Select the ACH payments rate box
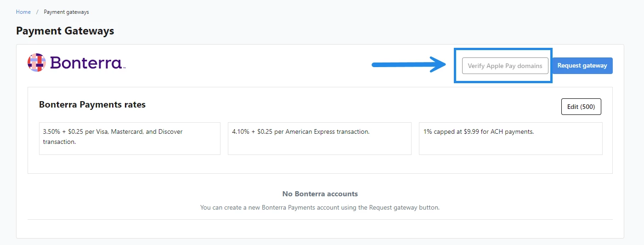Screen dimensions: 644x245 (x=511, y=138)
